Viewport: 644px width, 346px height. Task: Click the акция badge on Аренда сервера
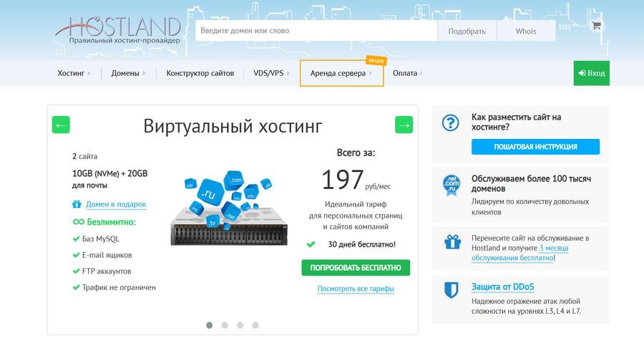(376, 60)
